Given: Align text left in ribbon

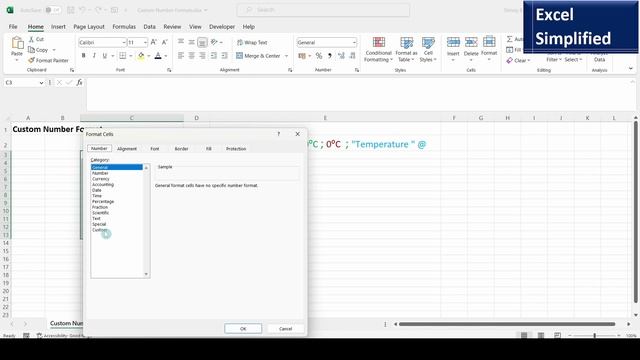Looking at the screenshot, I should [181, 56].
